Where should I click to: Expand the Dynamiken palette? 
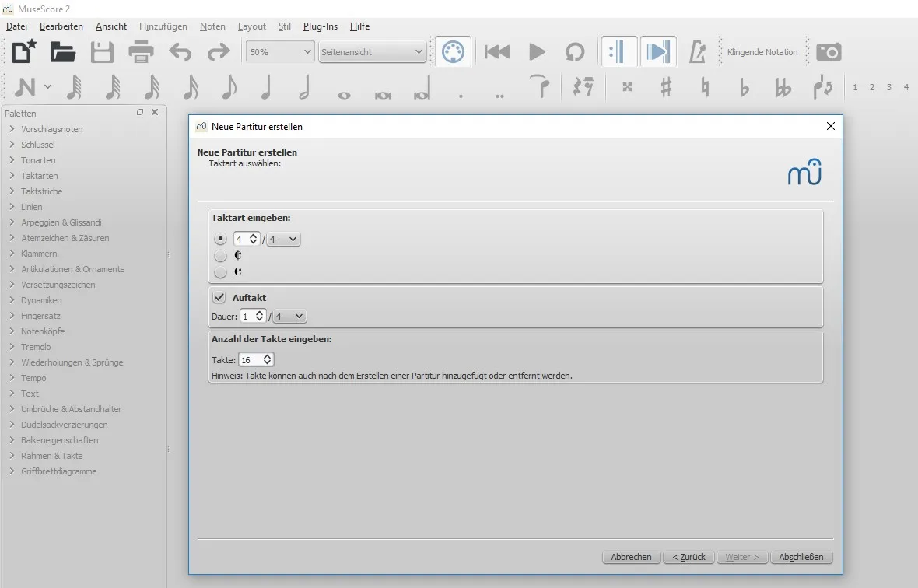pyautogui.click(x=12, y=300)
